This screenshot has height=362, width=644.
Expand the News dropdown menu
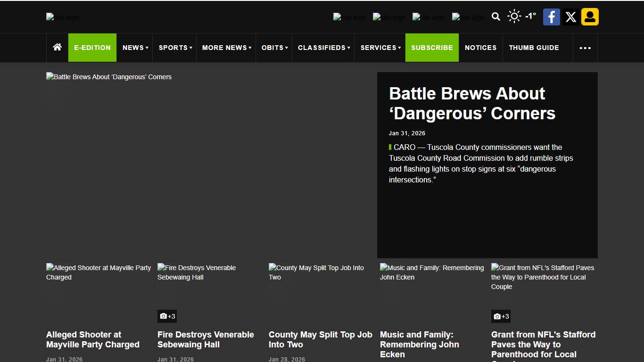pyautogui.click(x=135, y=48)
